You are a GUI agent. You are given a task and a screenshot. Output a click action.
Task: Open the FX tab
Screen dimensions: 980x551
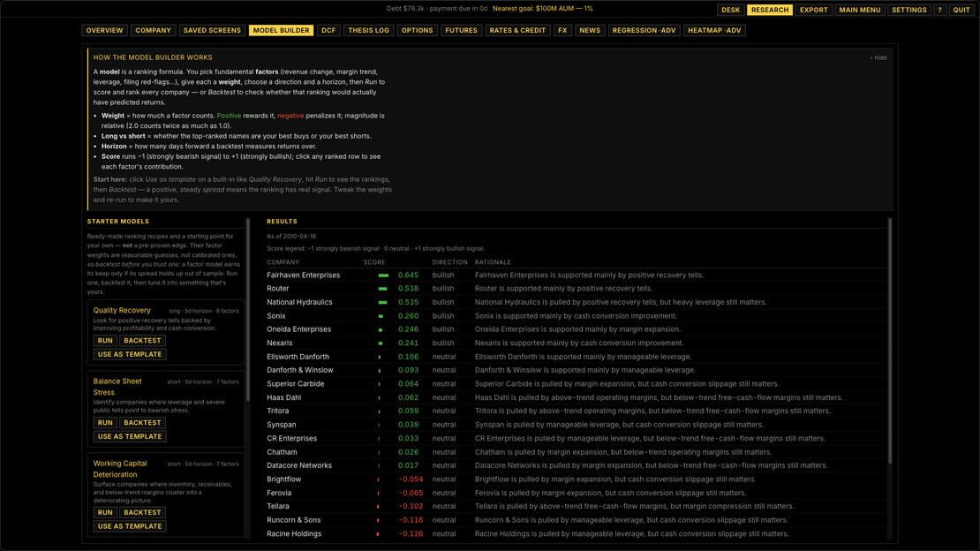tap(562, 30)
